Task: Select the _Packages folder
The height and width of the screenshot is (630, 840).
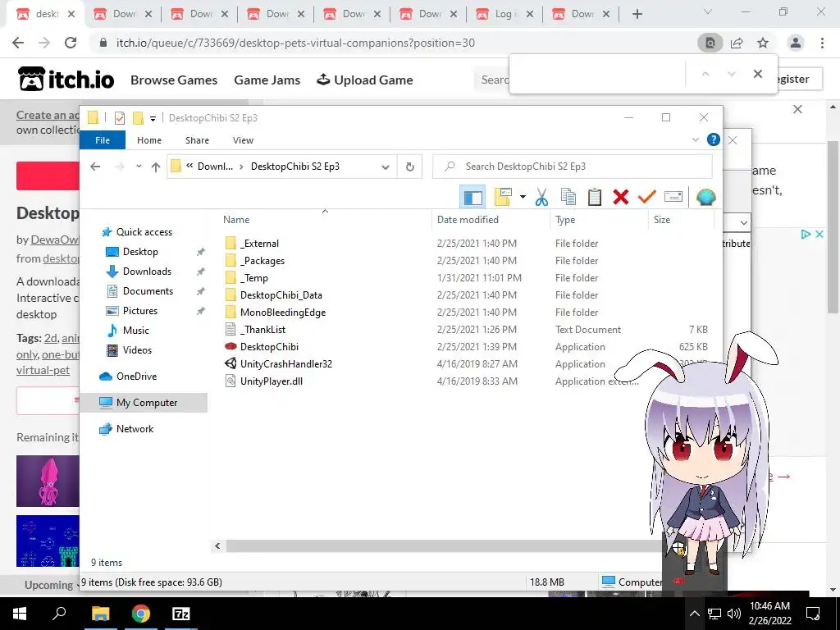Action: point(262,261)
